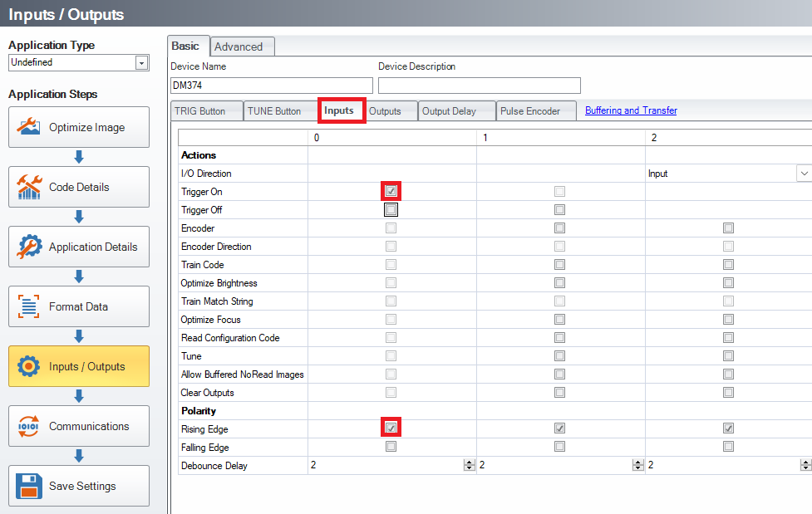Select the Application Details gear-wrench icon
The width and height of the screenshot is (812, 514).
point(29,247)
